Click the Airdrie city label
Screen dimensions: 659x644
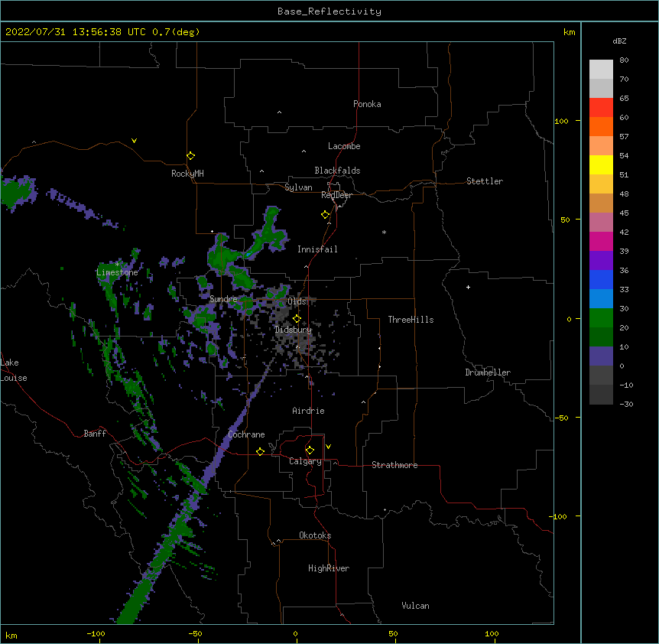[x=308, y=411]
